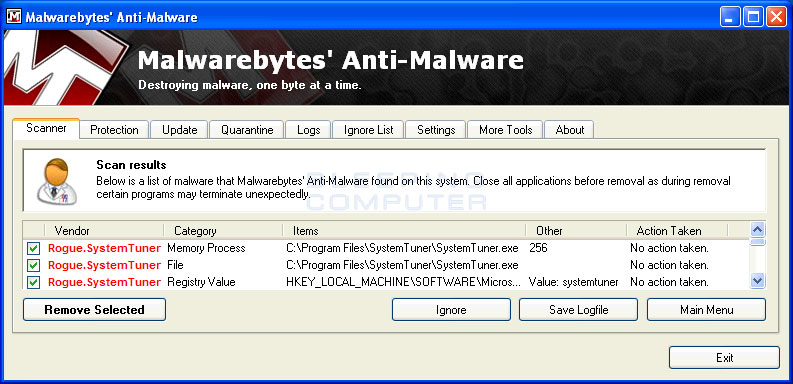This screenshot has width=793, height=384.
Task: Select Rogue.SystemTuner in the File row
Action: click(x=104, y=265)
